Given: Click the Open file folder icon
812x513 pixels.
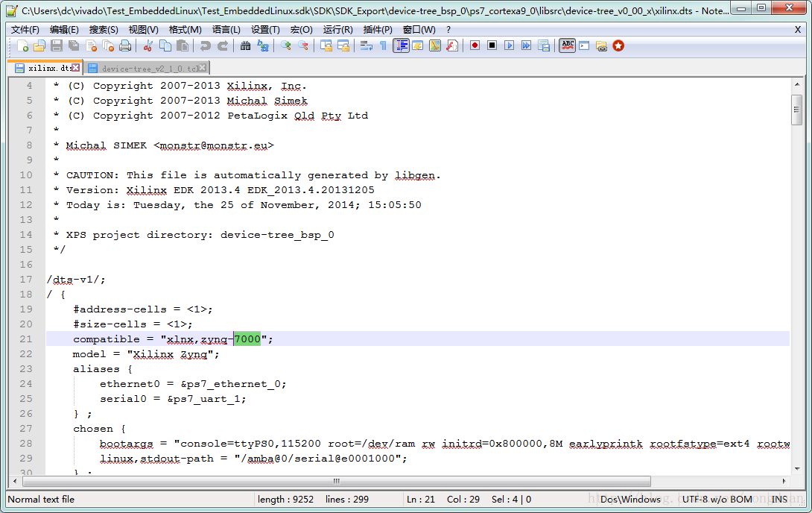Looking at the screenshot, I should (39, 46).
